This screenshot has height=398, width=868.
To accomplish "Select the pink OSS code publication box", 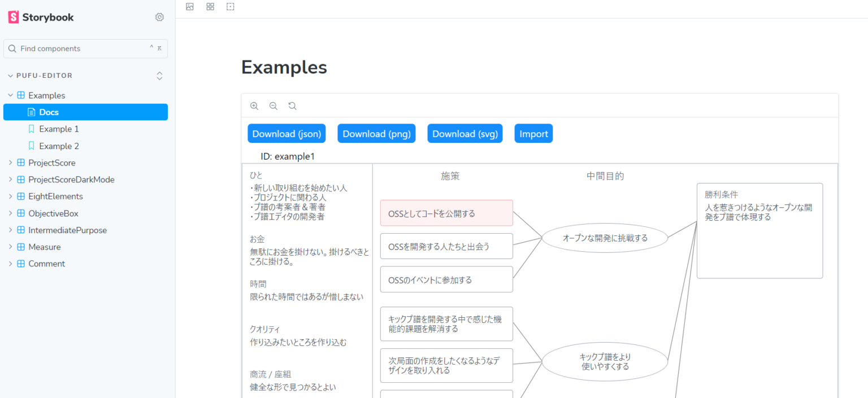I will pos(446,213).
